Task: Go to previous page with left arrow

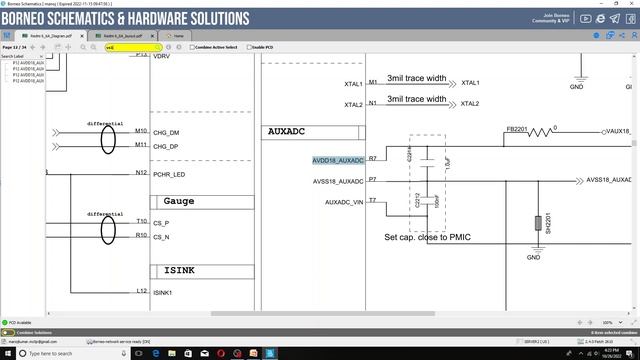Action: click(33, 47)
